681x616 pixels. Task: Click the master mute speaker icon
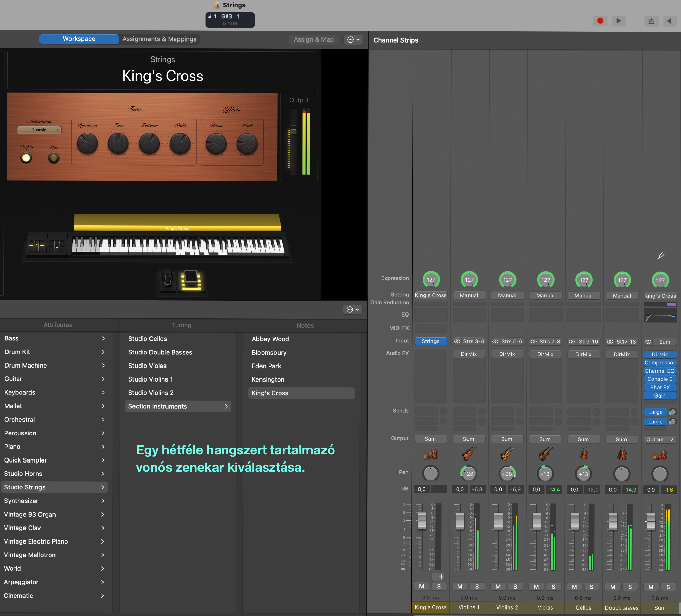(670, 21)
